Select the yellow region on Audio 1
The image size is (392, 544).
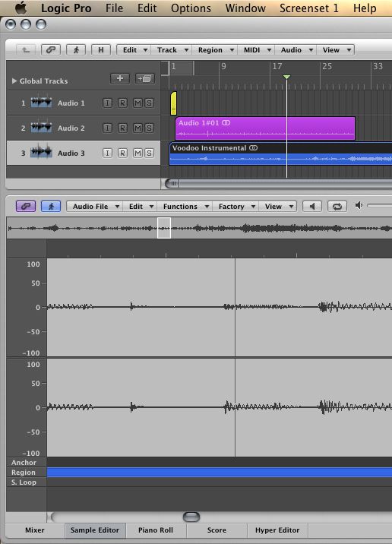pos(173,103)
